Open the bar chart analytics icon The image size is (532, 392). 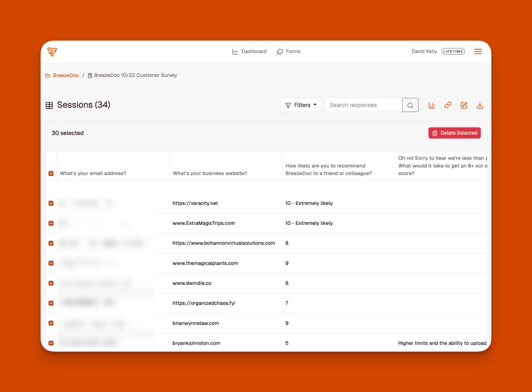(x=431, y=105)
